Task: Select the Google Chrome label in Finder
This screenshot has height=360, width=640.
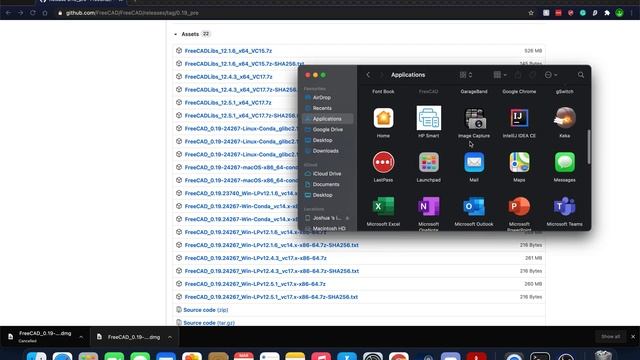Action: tap(519, 92)
